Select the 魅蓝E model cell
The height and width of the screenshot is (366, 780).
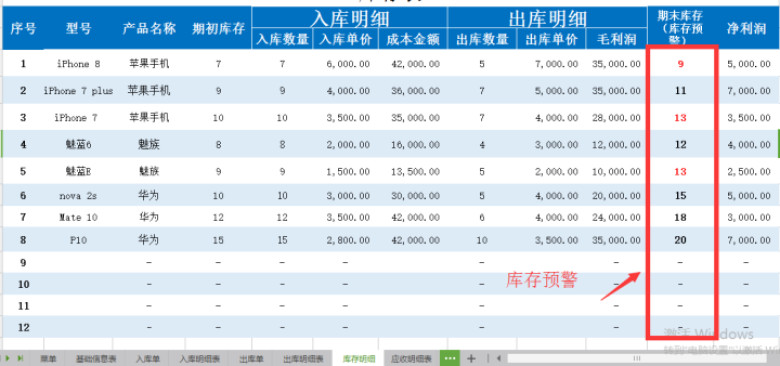tap(79, 171)
